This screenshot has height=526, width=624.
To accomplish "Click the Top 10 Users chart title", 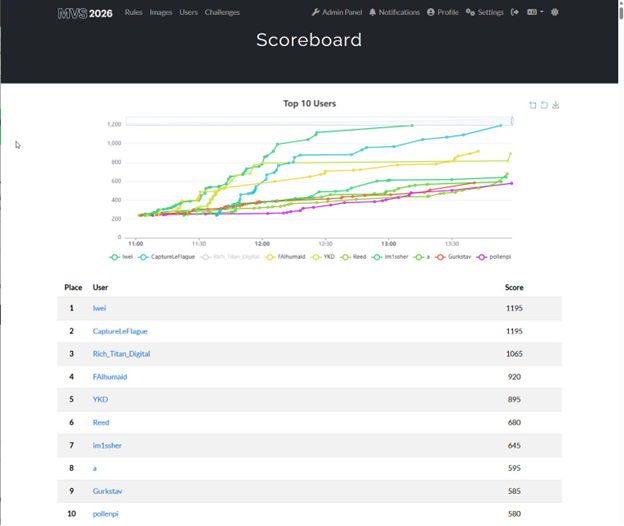I will point(310,104).
